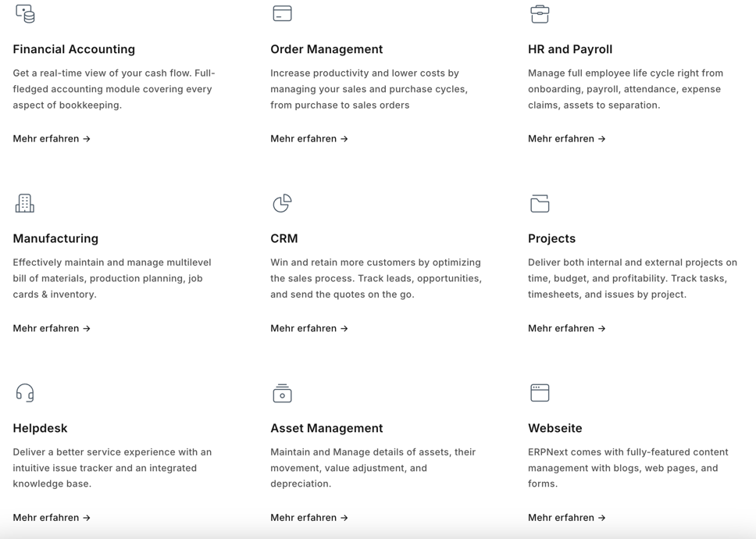Click the CRM pie chart icon
Viewport: 756px width, 539px height.
point(282,203)
